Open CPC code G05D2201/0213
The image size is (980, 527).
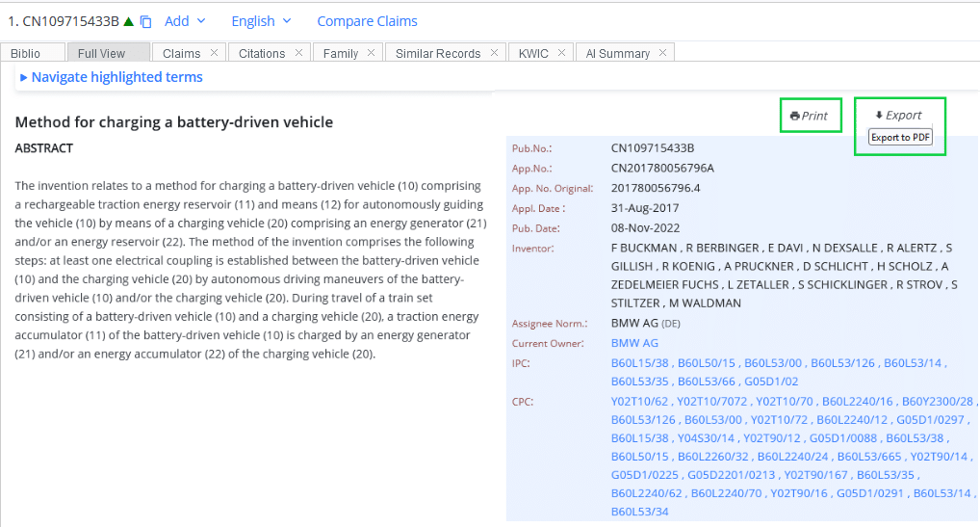732,475
